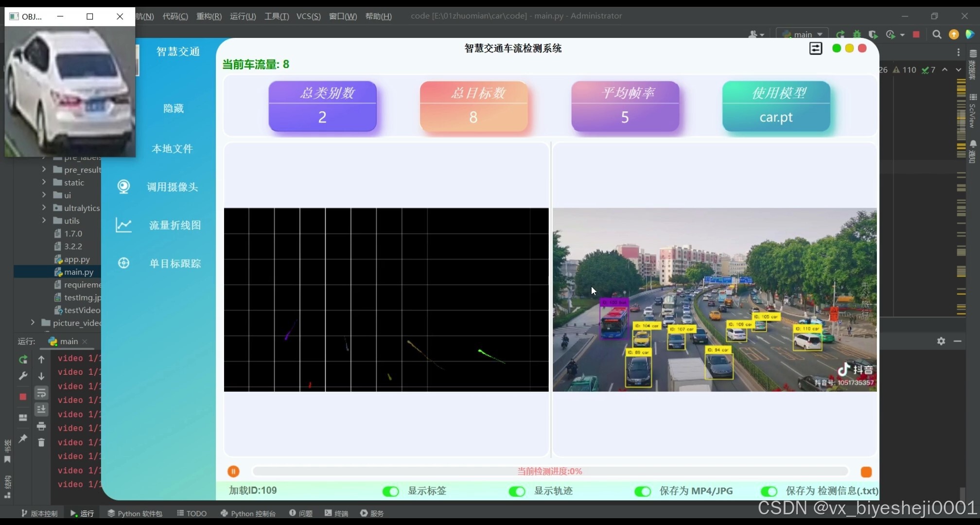Click the pin tab icon in Run panel
The height and width of the screenshot is (525, 980).
click(x=23, y=438)
